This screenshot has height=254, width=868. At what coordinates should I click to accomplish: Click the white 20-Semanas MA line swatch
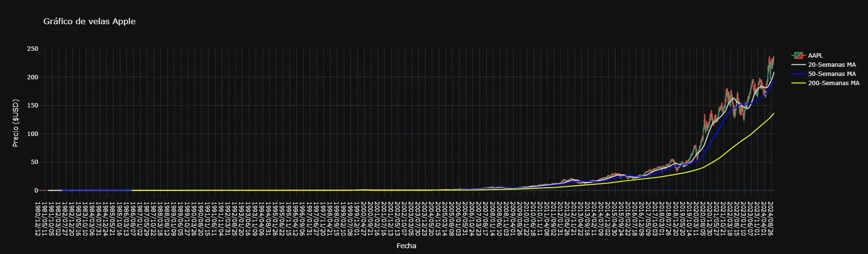point(798,65)
